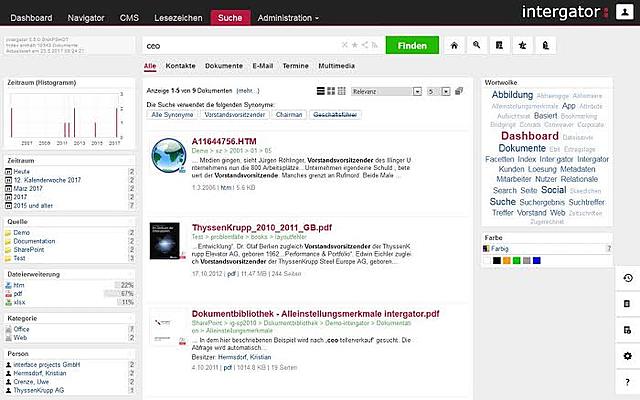Click the home icon button

click(x=454, y=45)
